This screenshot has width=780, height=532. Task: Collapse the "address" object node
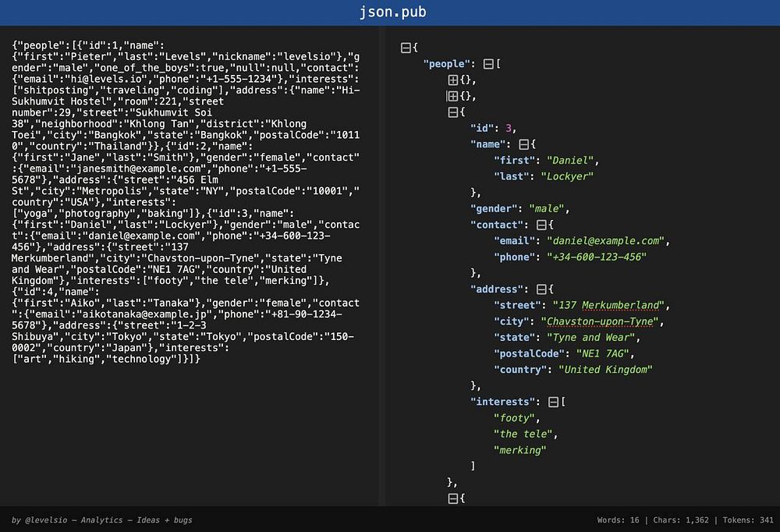[x=541, y=289]
